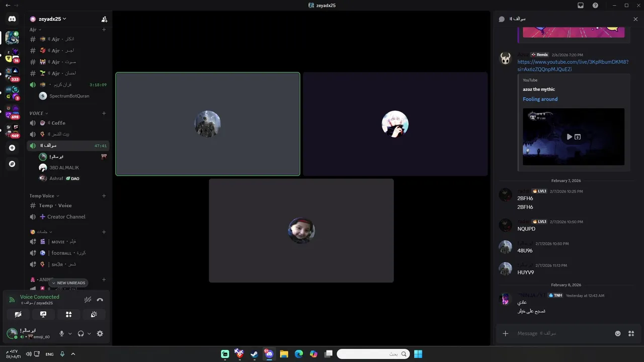This screenshot has width=644, height=362.
Task: Open server folder with 698 badge
Action: coord(12,111)
